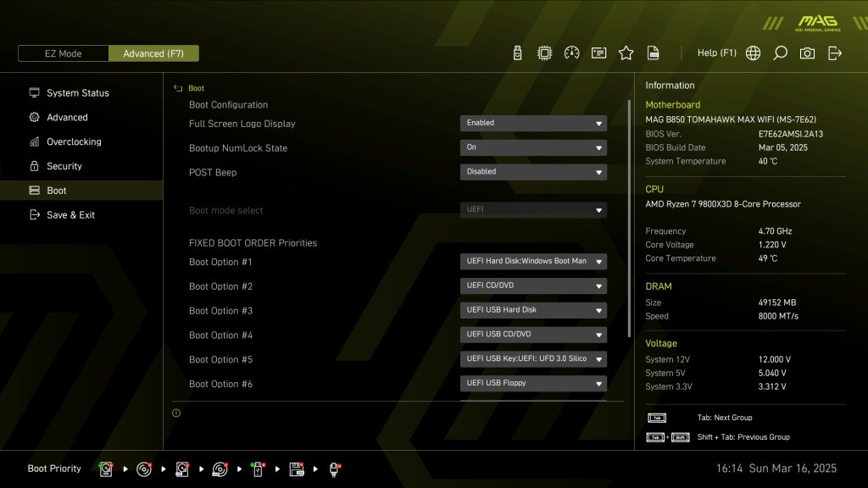Image resolution: width=868 pixels, height=488 pixels.
Task: Click the speedometer gauge icon
Action: 571,53
